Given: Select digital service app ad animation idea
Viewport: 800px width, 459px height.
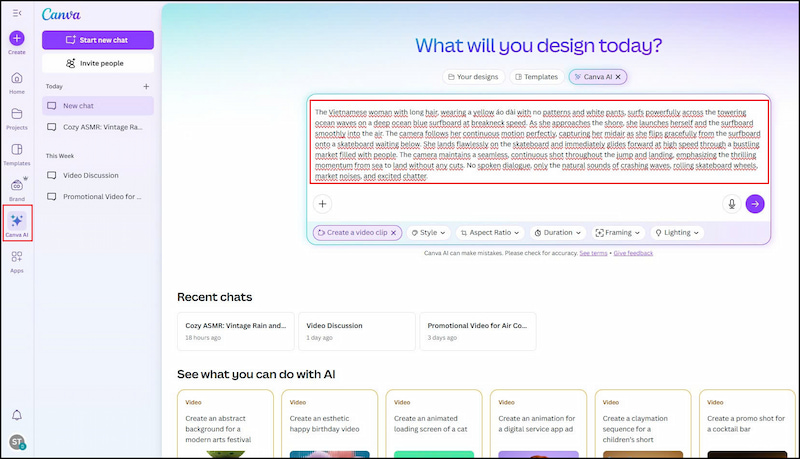Looking at the screenshot, I should pos(538,423).
